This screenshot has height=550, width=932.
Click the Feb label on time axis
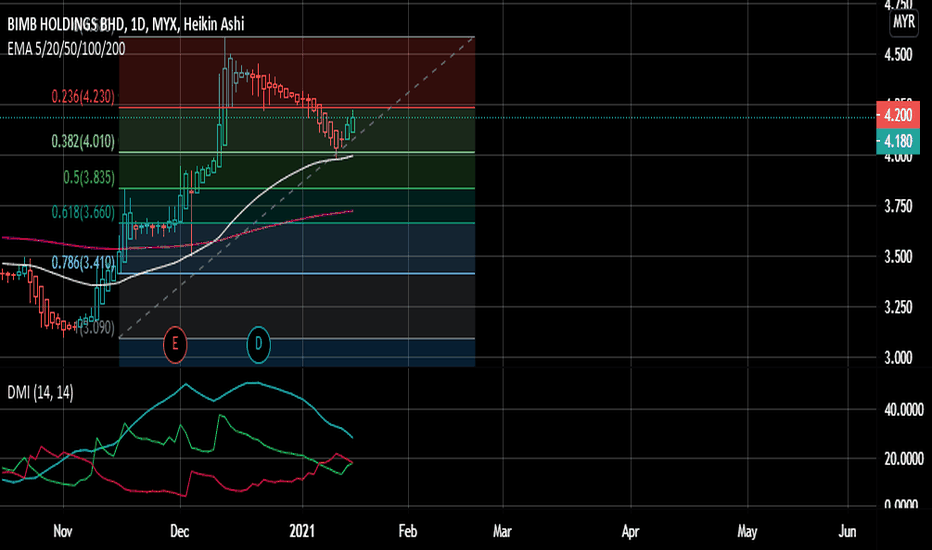point(408,531)
